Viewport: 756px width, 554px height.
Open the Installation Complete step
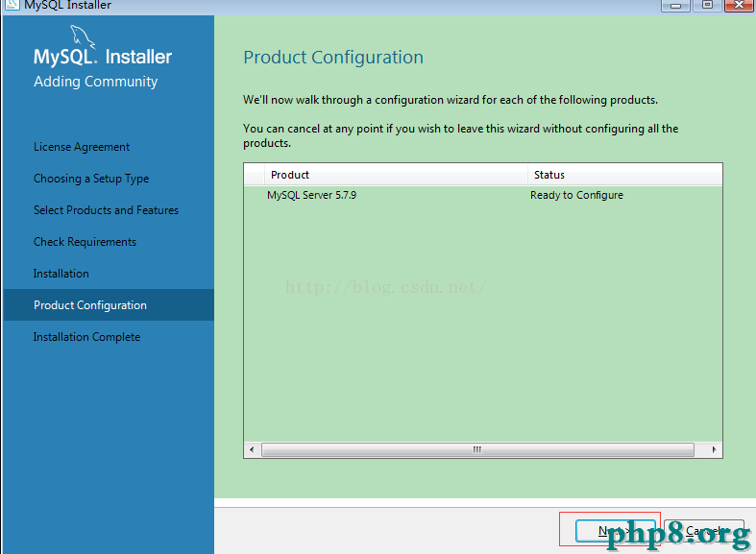coord(86,337)
